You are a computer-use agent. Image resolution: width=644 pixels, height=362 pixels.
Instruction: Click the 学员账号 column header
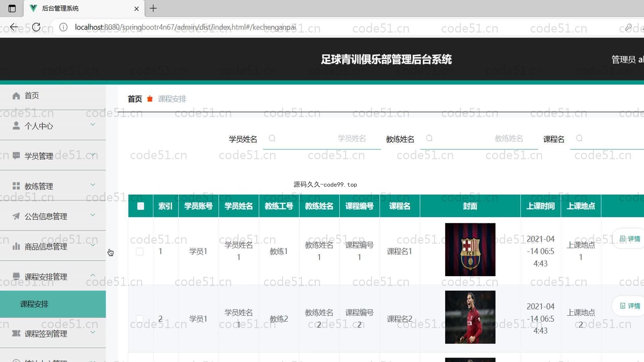pyautogui.click(x=198, y=206)
